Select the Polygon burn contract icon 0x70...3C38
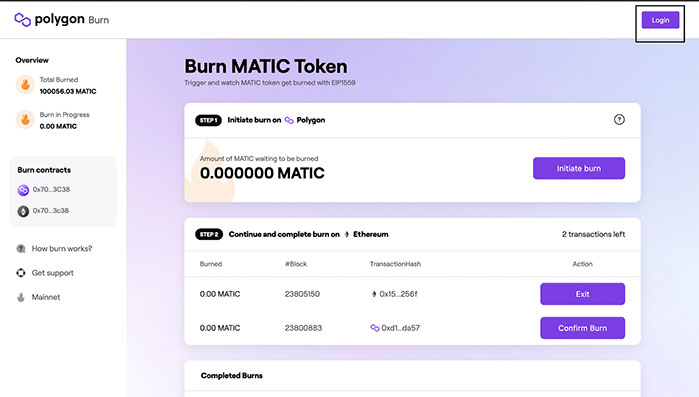The width and height of the screenshot is (699, 397). pyautogui.click(x=23, y=190)
